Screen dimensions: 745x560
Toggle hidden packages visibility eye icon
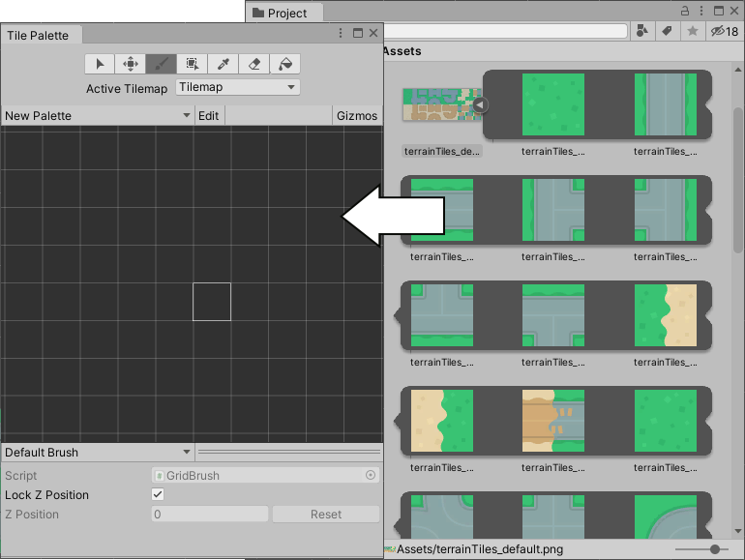(725, 32)
